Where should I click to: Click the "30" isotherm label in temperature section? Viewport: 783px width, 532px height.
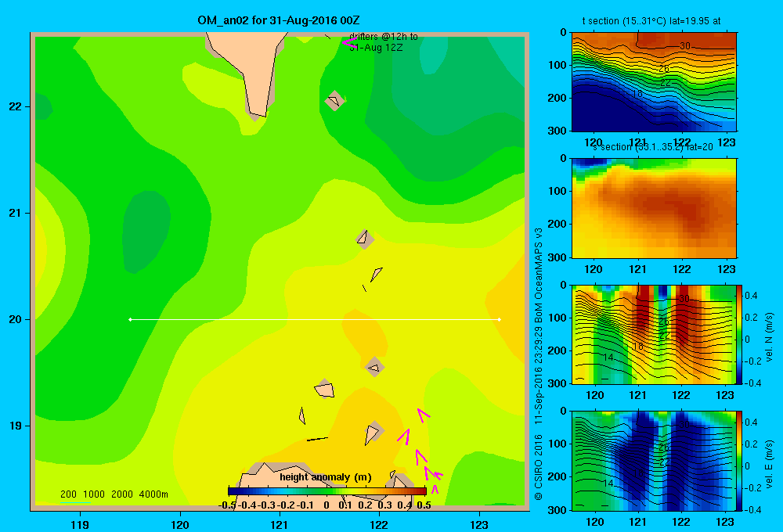(x=684, y=46)
